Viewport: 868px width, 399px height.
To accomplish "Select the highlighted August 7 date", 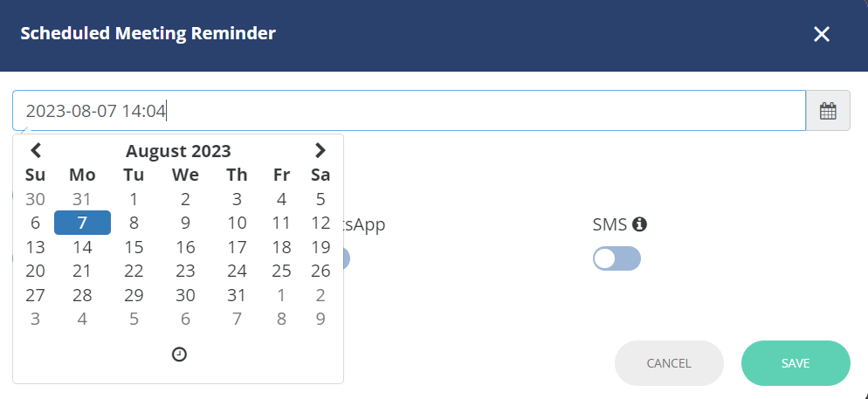I will click(82, 223).
